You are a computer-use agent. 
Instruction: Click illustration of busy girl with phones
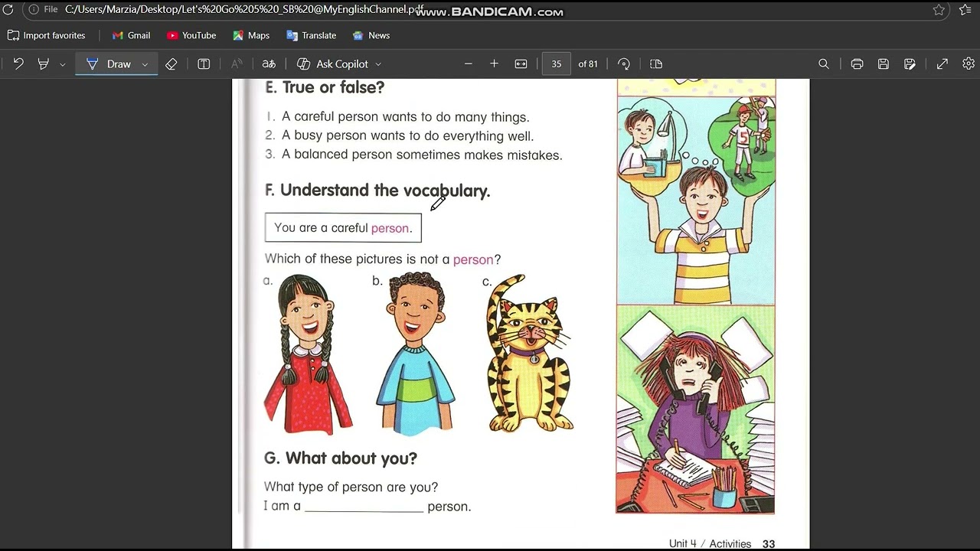[x=695, y=409]
